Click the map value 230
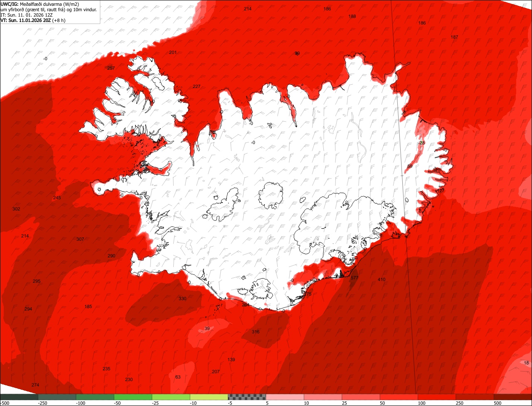The width and height of the screenshot is (532, 406). [129, 379]
